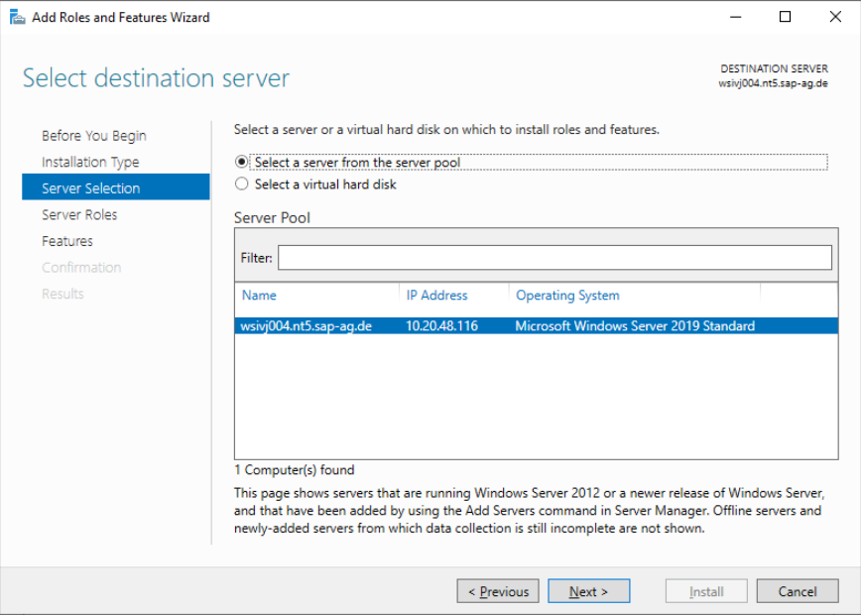This screenshot has height=616, width=861.
Task: Select the 'Select a server from the server pool' radio button
Action: [241, 165]
